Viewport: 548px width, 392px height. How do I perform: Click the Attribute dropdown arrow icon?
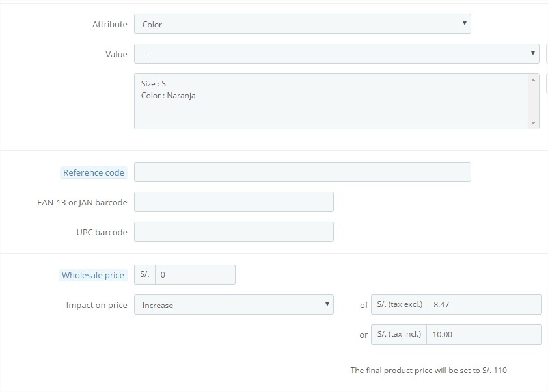[465, 23]
